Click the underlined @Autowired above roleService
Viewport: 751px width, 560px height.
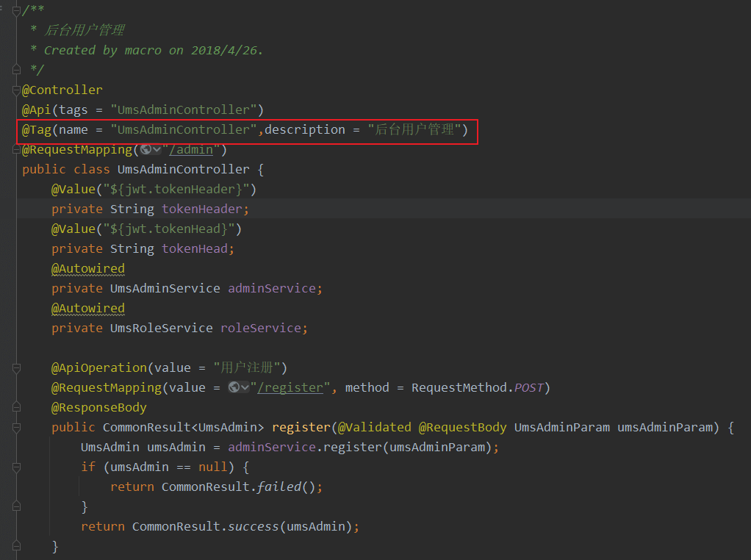pyautogui.click(x=87, y=308)
